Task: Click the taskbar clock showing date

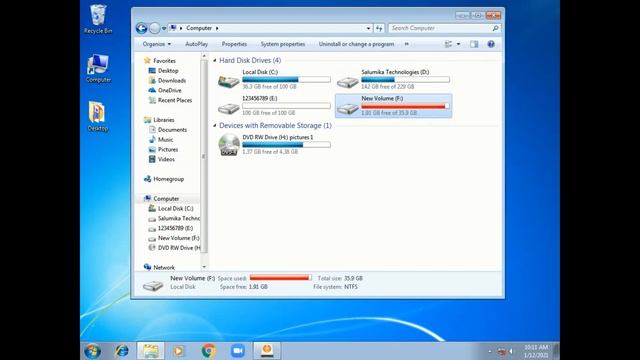Action: [x=536, y=351]
